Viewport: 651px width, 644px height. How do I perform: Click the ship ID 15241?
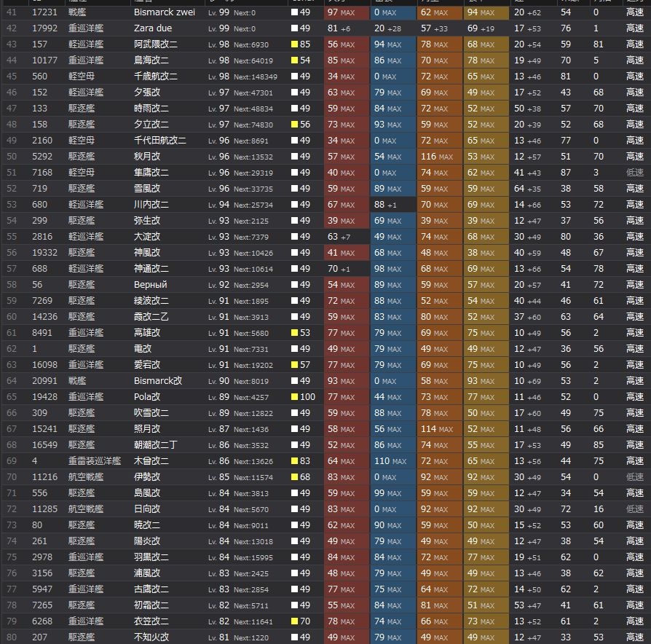tap(44, 429)
